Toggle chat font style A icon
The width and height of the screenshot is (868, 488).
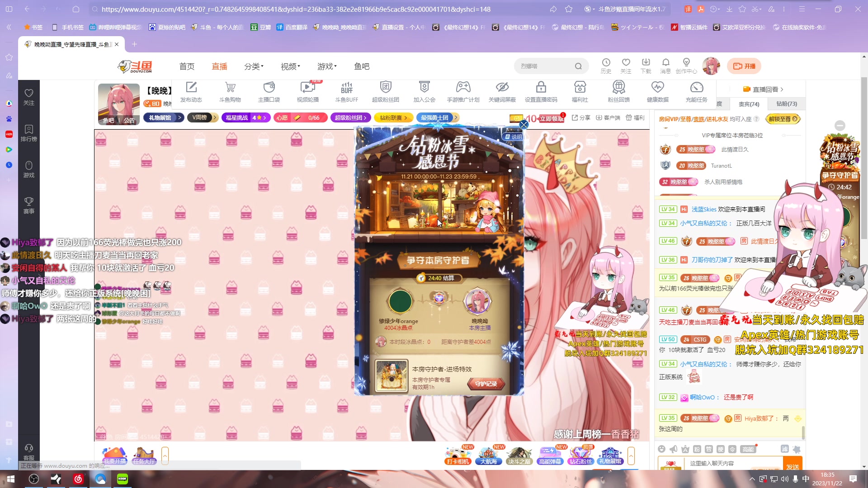[685, 449]
